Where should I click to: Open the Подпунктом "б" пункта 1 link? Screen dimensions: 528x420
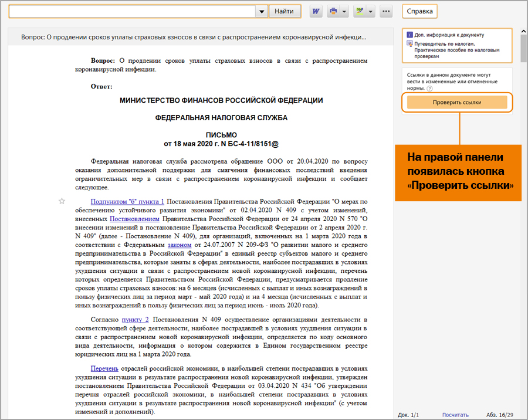pyautogui.click(x=127, y=201)
